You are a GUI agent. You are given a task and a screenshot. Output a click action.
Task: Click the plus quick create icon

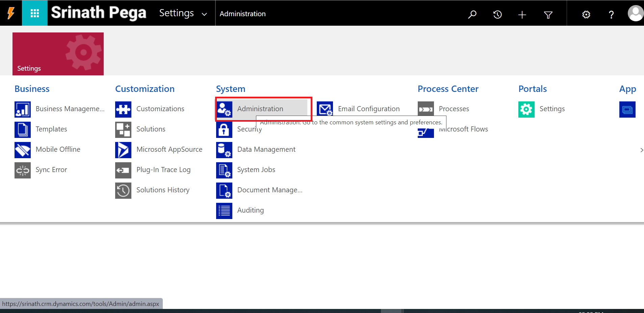[522, 15]
